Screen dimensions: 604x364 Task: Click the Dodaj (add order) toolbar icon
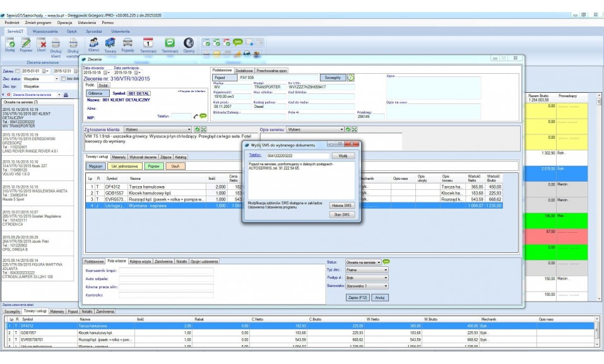10,44
